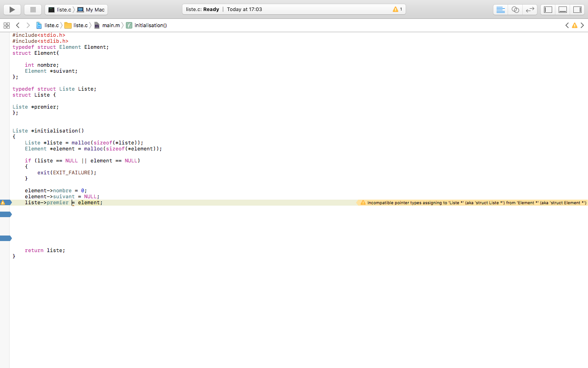Toggle the Utilities panel
Image resolution: width=588 pixels, height=368 pixels.
[577, 9]
